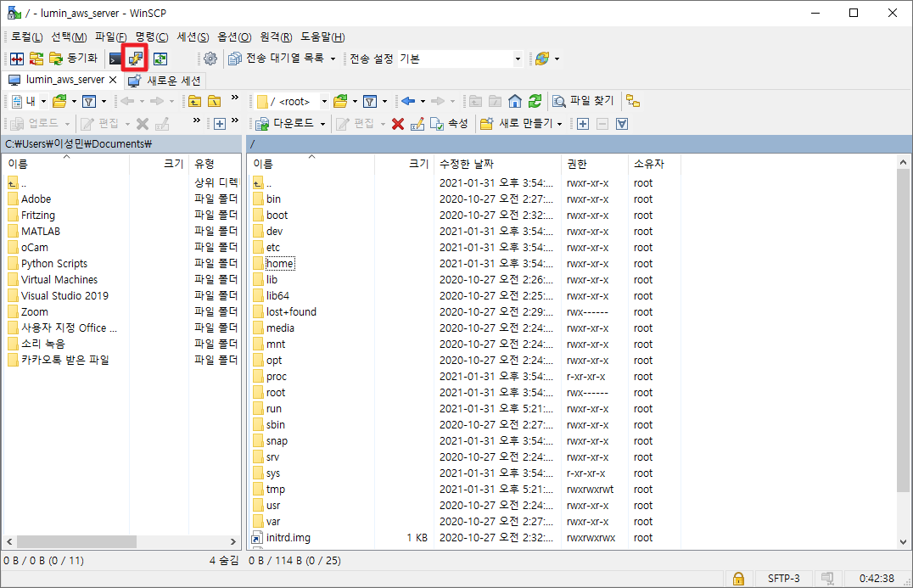The height and width of the screenshot is (588, 913).
Task: Expand hidden local navigation toolbar chevron
Action: pyautogui.click(x=235, y=98)
